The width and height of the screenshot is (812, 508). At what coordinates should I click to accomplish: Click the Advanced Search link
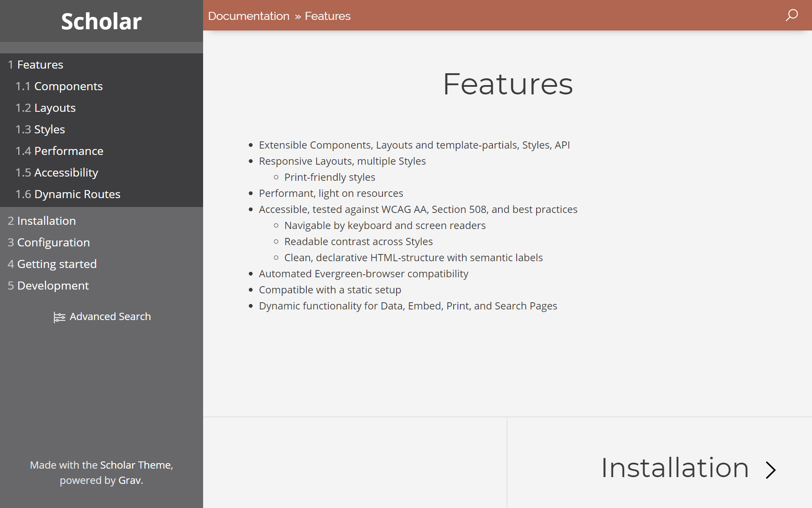click(x=110, y=317)
